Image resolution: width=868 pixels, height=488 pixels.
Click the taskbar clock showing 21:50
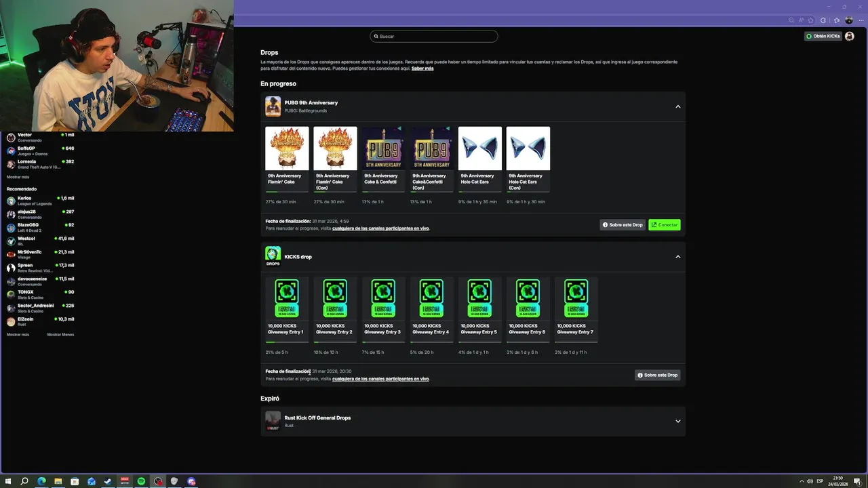coord(838,481)
